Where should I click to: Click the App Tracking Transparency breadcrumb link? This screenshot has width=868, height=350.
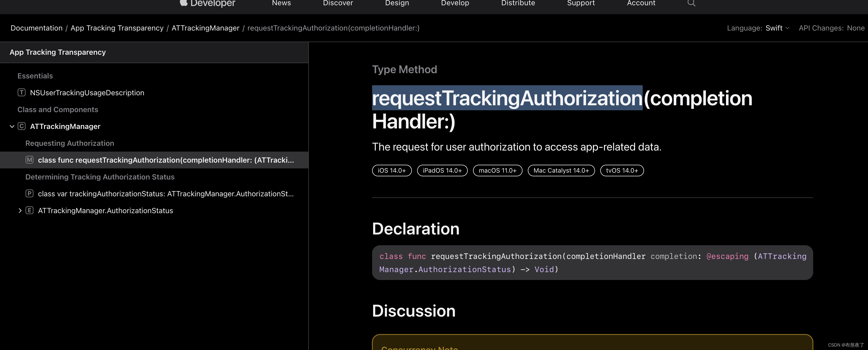coord(117,27)
